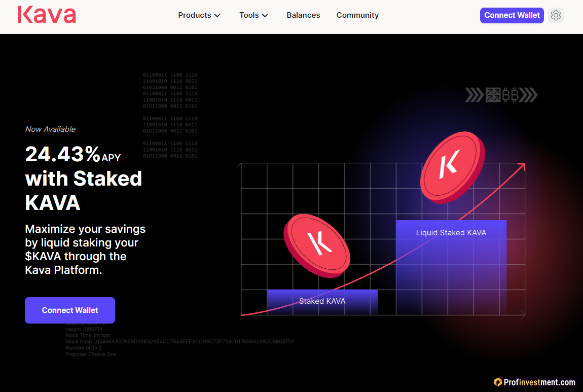Click the 'with Staked KAVA' headline
The width and height of the screenshot is (583, 392).
pos(83,190)
